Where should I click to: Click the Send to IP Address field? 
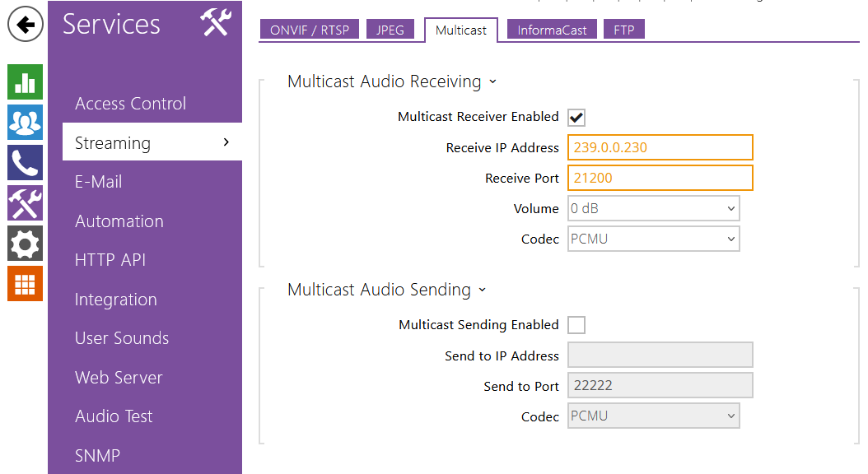660,355
